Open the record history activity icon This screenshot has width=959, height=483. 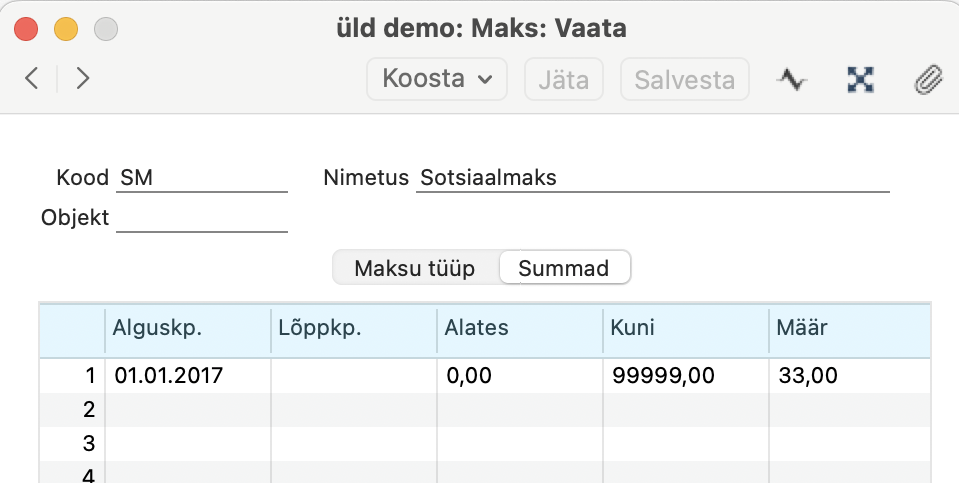coord(792,79)
